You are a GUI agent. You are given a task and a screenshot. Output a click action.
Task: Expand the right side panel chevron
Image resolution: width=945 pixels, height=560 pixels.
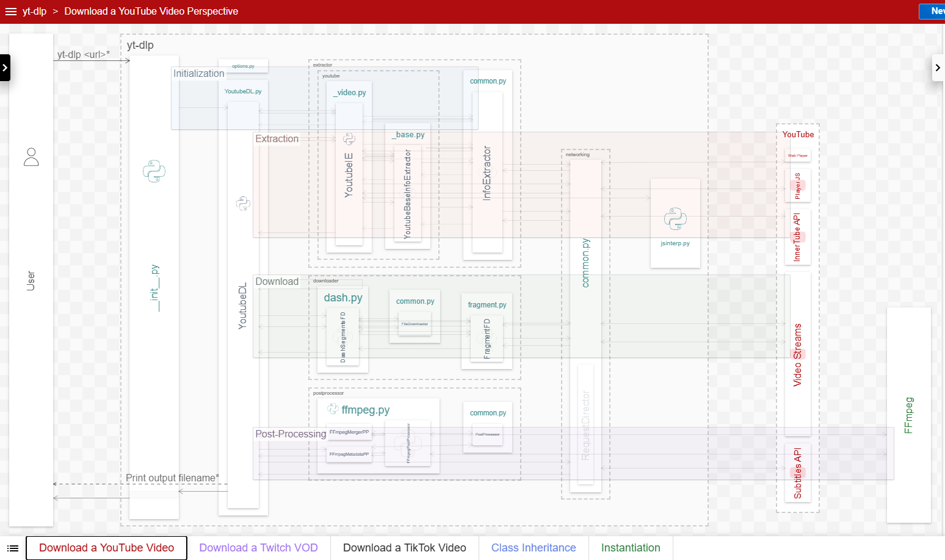tap(938, 68)
